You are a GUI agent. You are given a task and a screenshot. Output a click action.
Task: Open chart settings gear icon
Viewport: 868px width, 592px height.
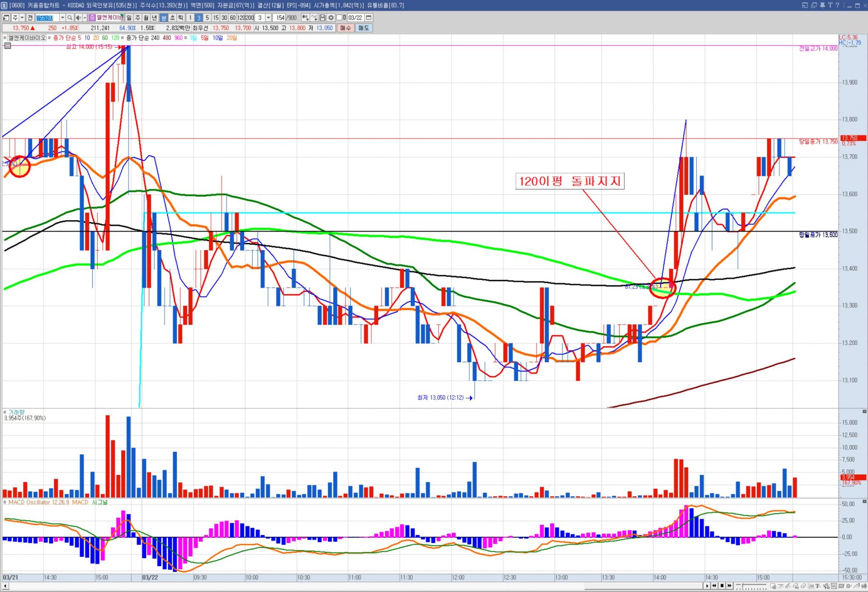331,18
